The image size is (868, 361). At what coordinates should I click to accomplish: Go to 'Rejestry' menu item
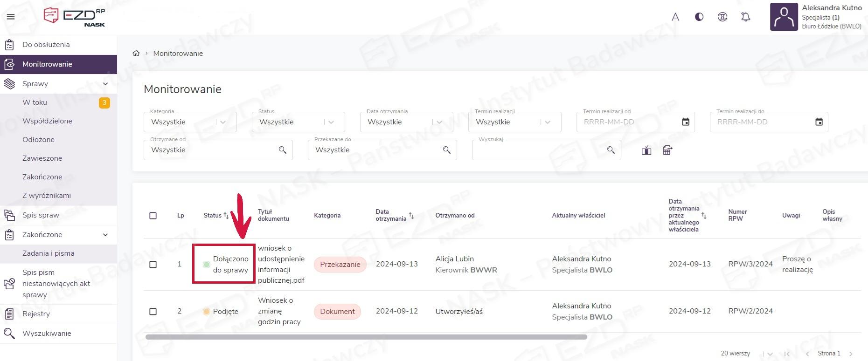36,314
